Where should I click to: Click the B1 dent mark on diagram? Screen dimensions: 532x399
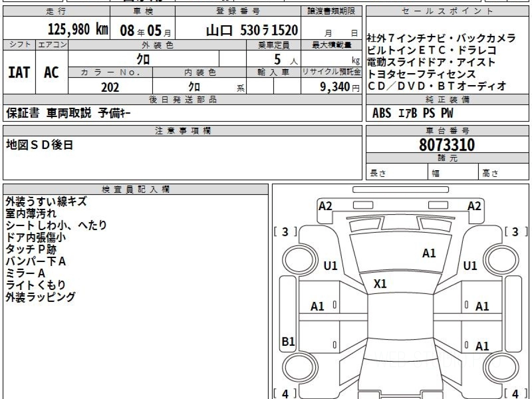[x=288, y=342]
